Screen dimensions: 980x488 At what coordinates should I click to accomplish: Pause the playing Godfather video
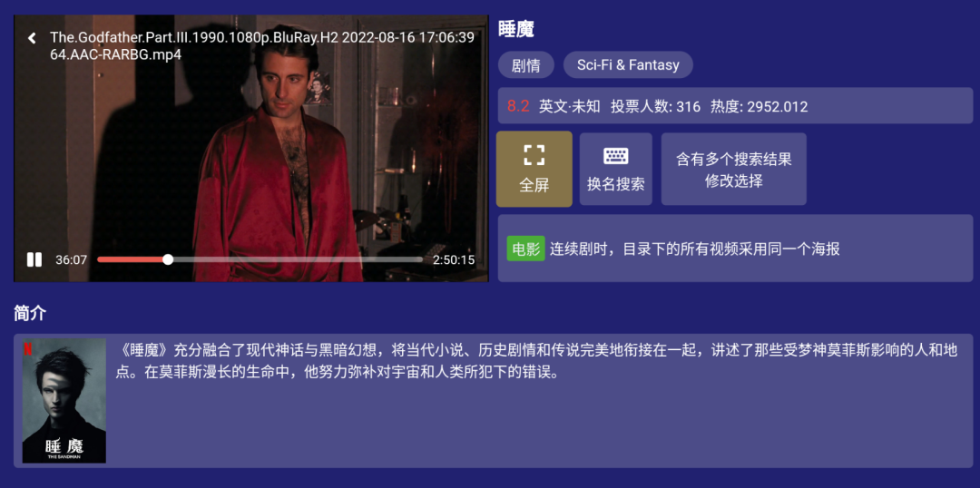click(x=34, y=260)
